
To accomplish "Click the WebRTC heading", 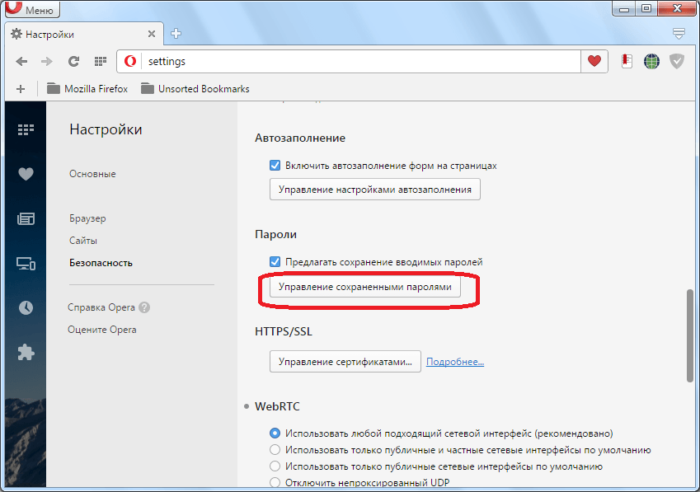I will pos(277,406).
